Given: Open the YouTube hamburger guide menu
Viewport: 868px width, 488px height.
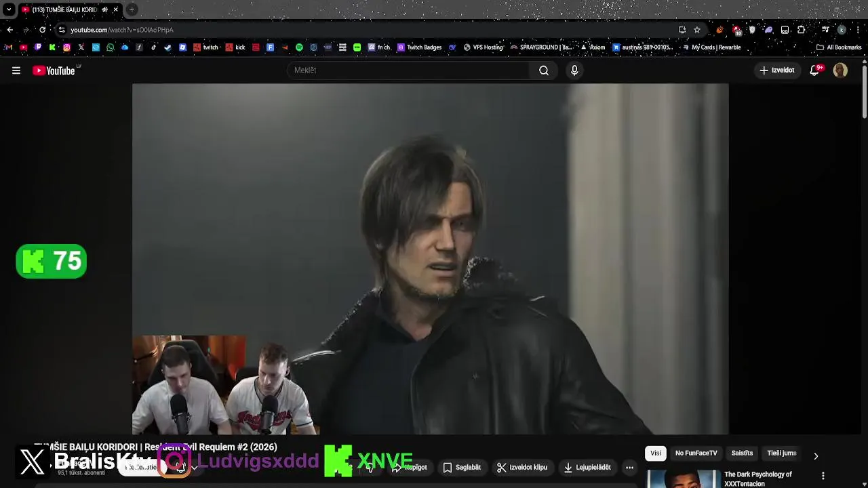Looking at the screenshot, I should (16, 70).
